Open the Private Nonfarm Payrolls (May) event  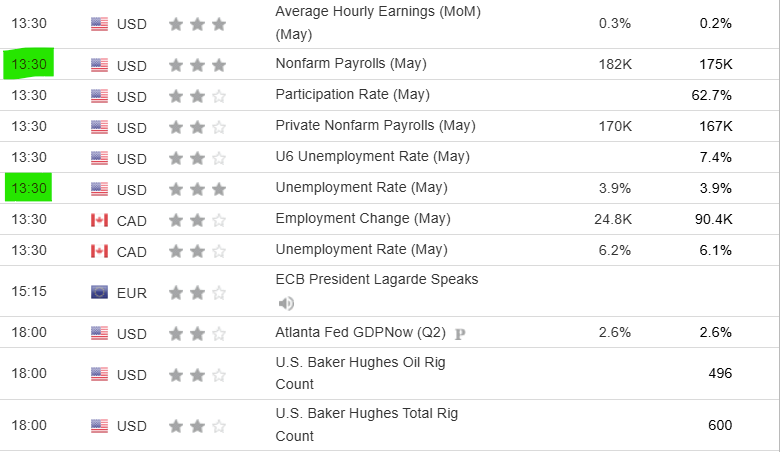[x=376, y=125]
